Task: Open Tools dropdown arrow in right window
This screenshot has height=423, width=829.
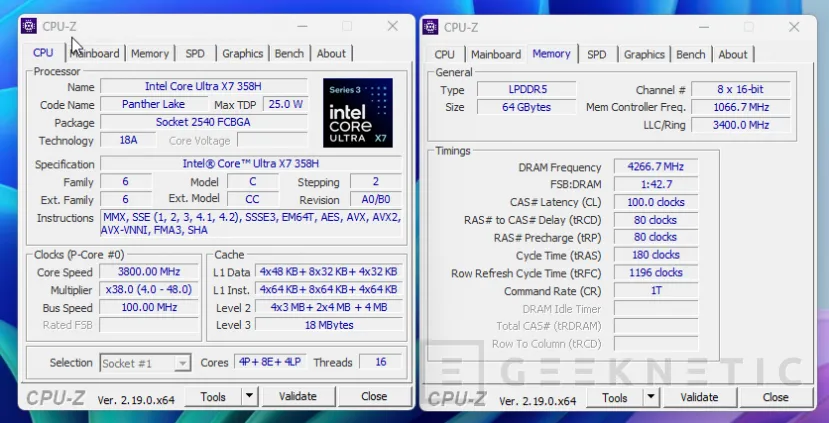Action: tap(651, 397)
